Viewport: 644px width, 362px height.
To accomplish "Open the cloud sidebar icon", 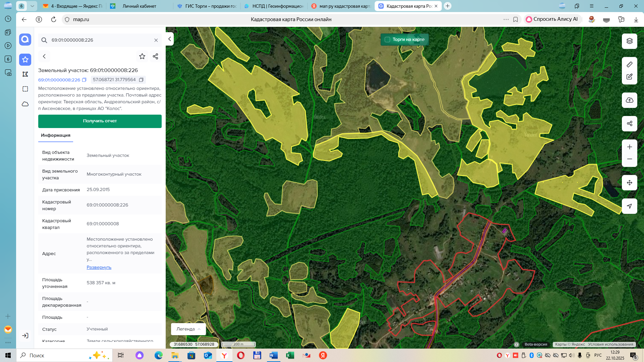I will tap(25, 104).
